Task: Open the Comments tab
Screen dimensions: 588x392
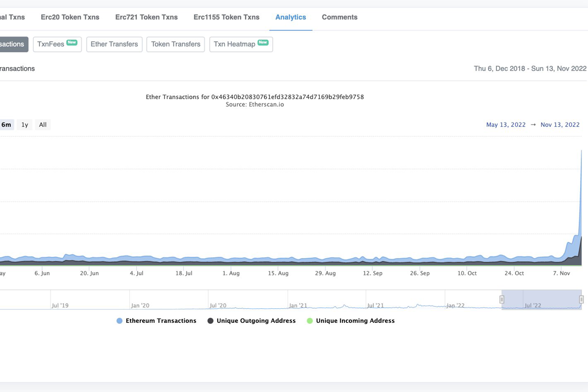Action: [340, 17]
